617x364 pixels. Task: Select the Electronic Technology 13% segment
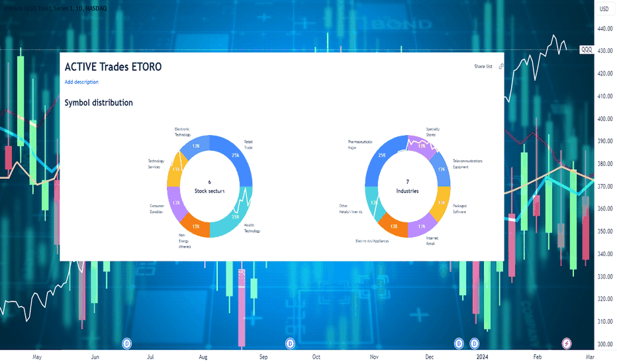pyautogui.click(x=196, y=146)
